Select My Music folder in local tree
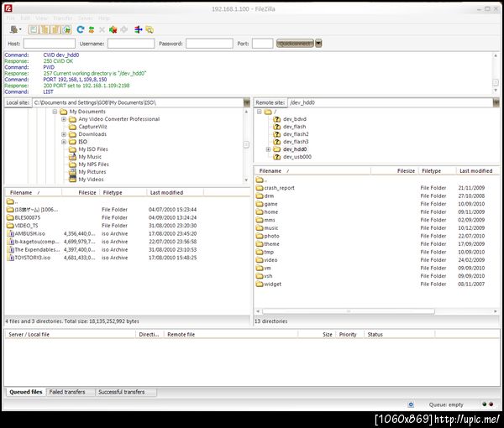The width and height of the screenshot is (504, 428). 90,157
